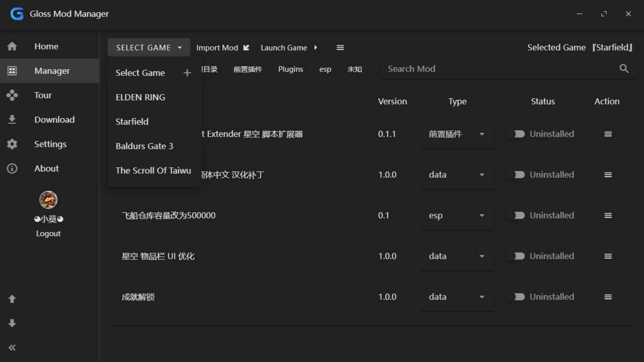644x362 pixels.
Task: Collapse the sidebar with double-chevron icon
Action: 12,347
